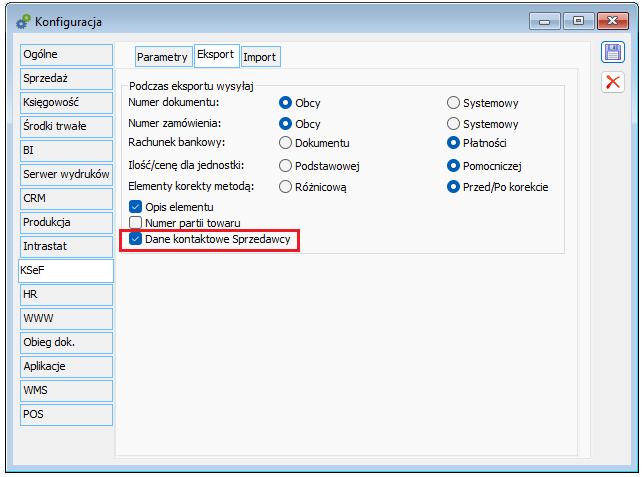The width and height of the screenshot is (642, 477).
Task: Switch to the Intrastat section
Action: [x=66, y=246]
